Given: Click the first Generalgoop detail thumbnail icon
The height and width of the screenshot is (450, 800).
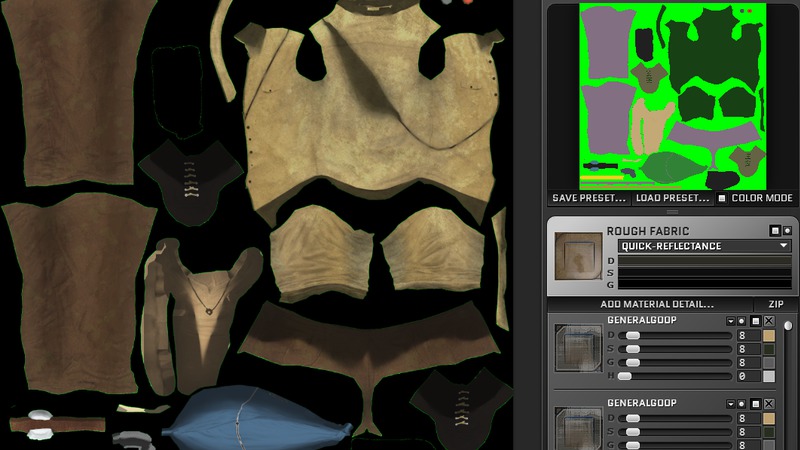Looking at the screenshot, I should coord(578,347).
